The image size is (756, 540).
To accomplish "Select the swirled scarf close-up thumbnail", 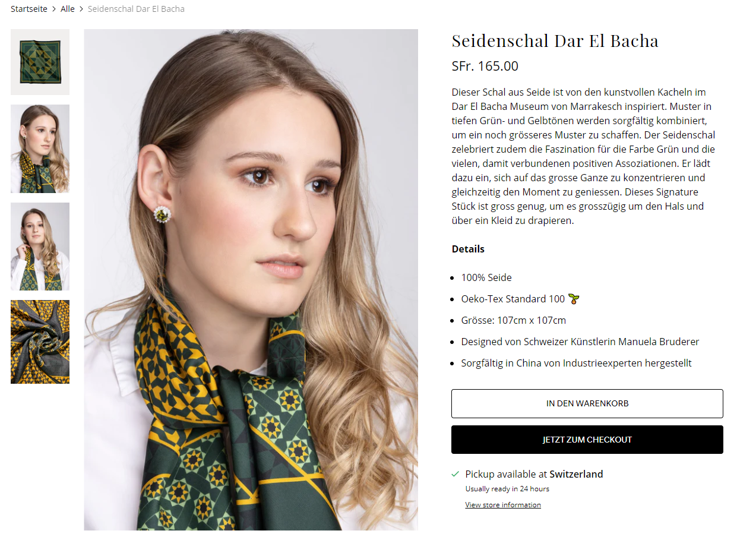I will click(x=40, y=342).
